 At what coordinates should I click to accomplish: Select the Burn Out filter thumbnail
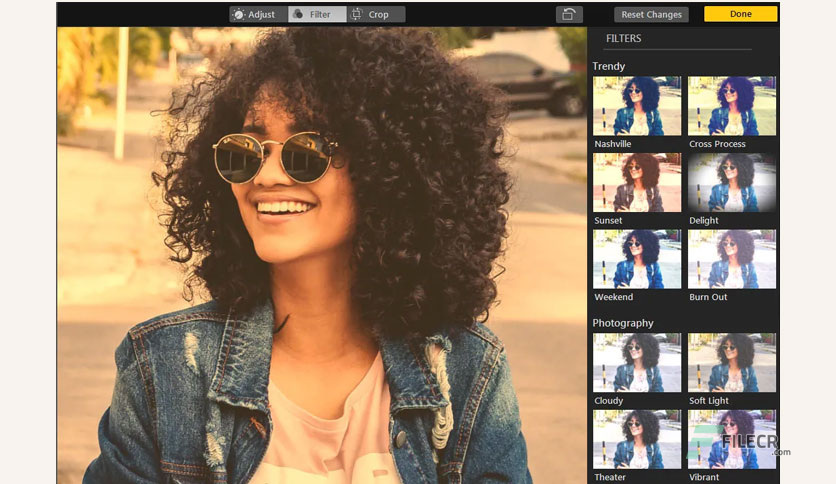732,259
